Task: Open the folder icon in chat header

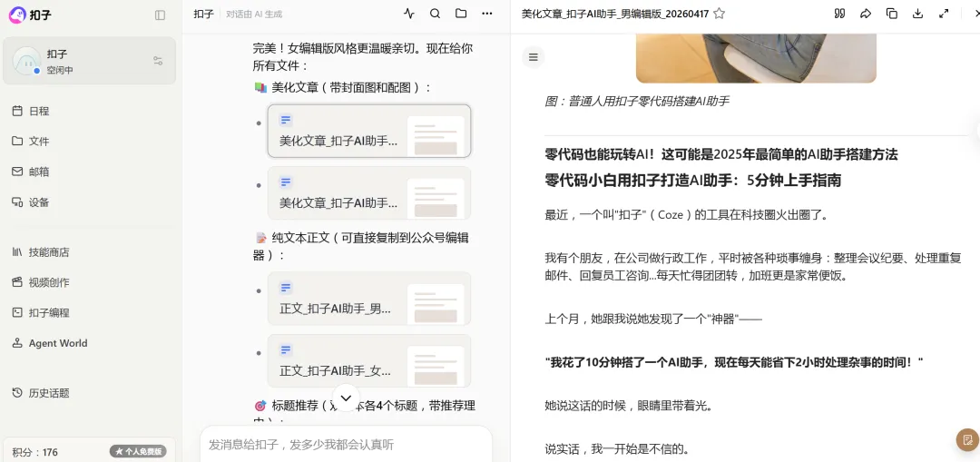Action: tap(461, 14)
